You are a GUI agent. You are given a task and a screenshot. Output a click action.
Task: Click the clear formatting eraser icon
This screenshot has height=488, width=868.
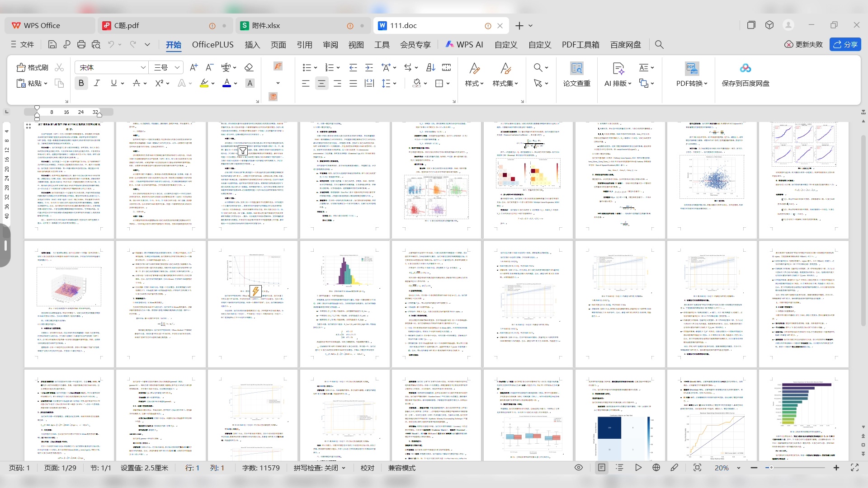249,67
